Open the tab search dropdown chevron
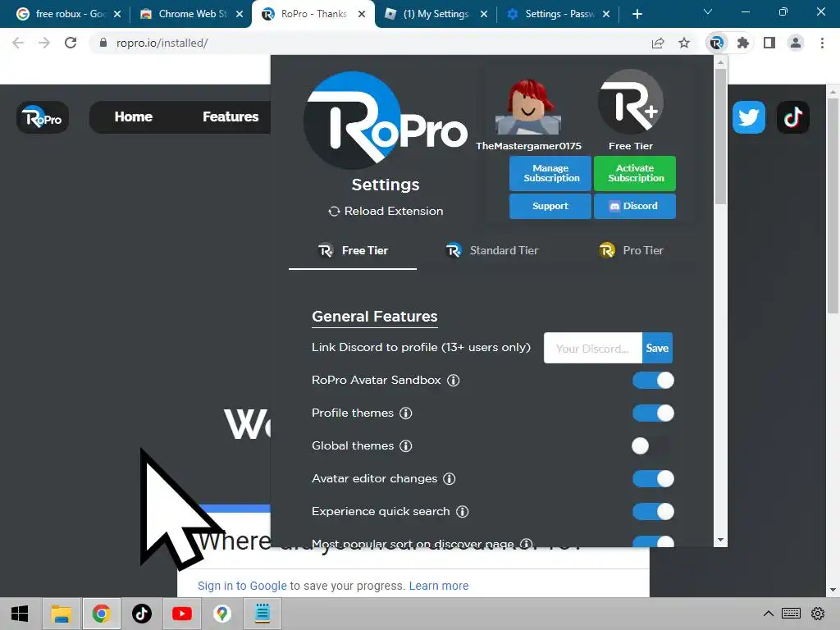840x630 pixels. click(707, 11)
